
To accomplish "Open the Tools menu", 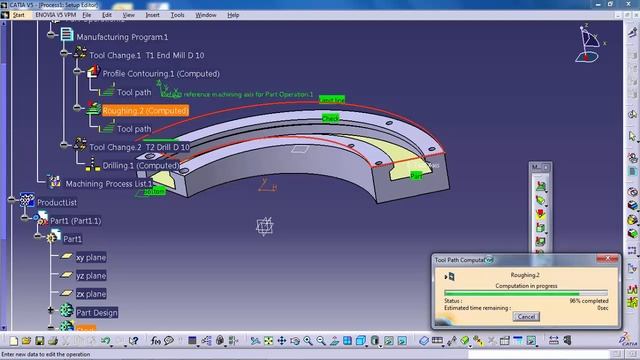I will 177,15.
